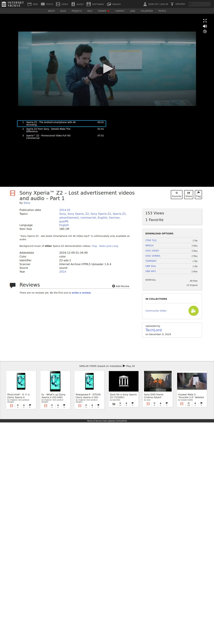Click the Share button
The height and width of the screenshot is (644, 214).
click(188, 194)
